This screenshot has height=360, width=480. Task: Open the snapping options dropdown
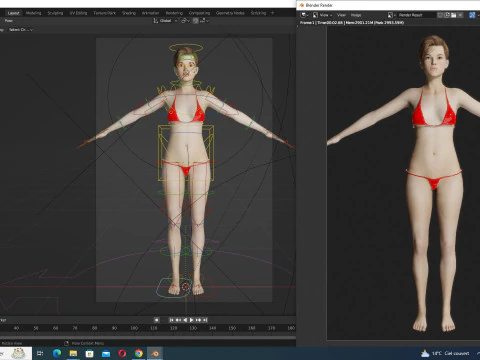point(205,21)
